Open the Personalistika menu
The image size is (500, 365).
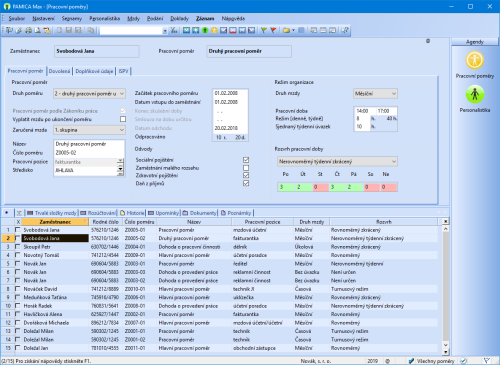[x=104, y=18]
